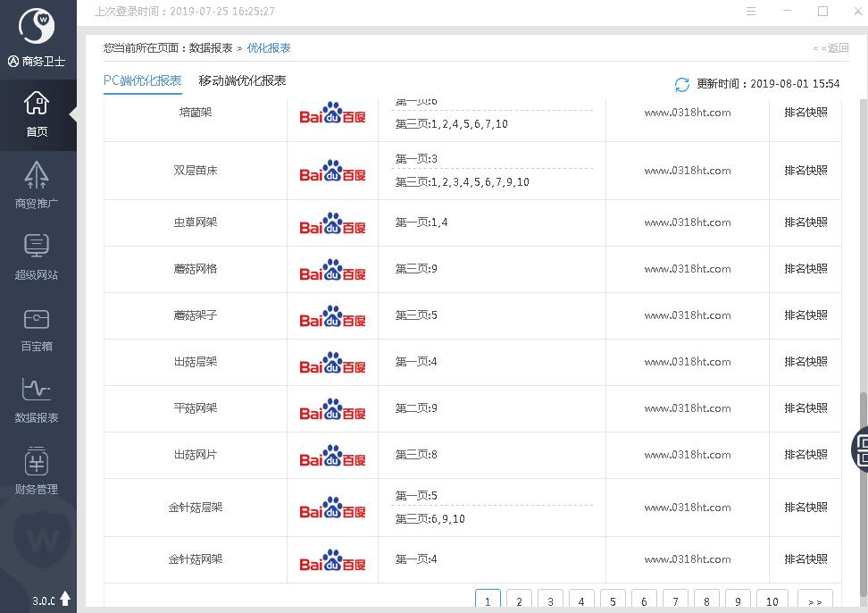Jump to page 10 in pagination

tap(772, 601)
